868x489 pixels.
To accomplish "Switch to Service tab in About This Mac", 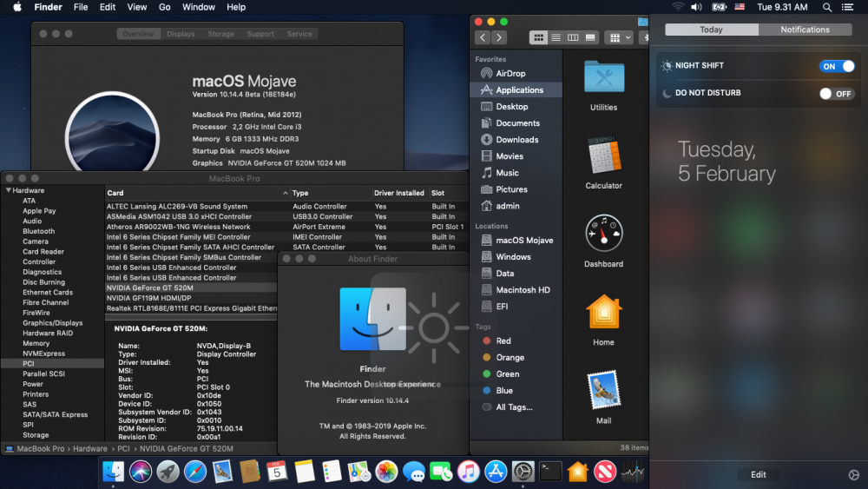I will point(299,34).
